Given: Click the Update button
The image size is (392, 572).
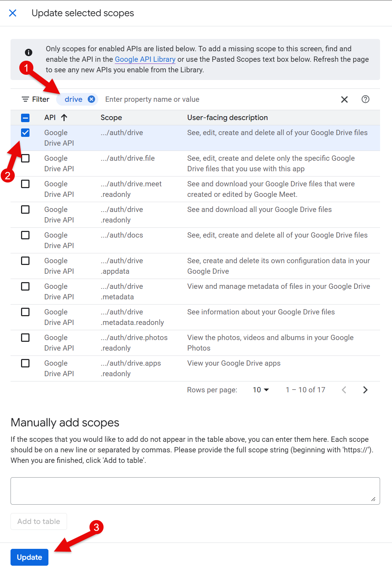Looking at the screenshot, I should [29, 557].
